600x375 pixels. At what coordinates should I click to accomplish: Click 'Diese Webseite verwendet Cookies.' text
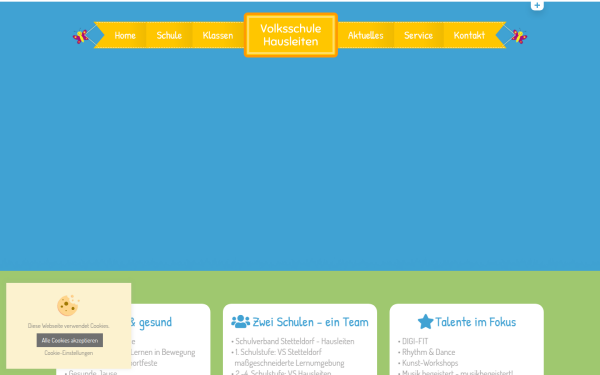point(68,326)
